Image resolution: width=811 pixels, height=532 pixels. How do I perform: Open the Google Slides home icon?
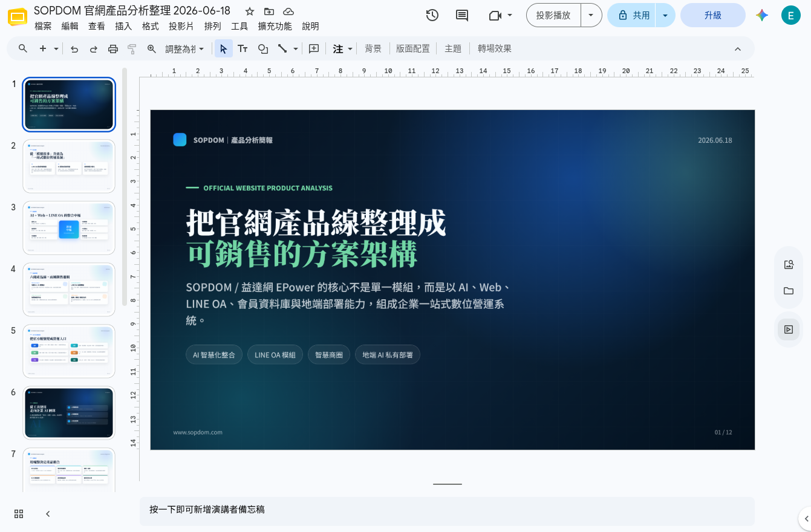pyautogui.click(x=18, y=17)
